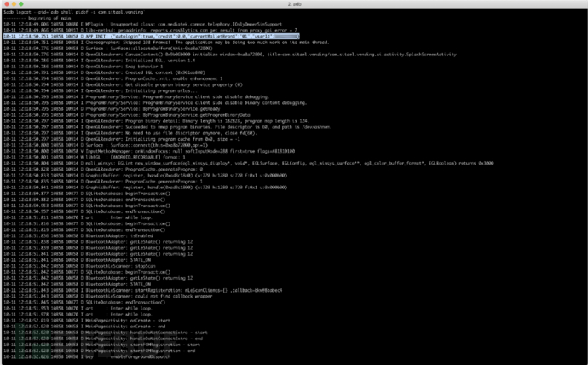Click the CanvasContext SplashScreenActivity log line

(230, 55)
